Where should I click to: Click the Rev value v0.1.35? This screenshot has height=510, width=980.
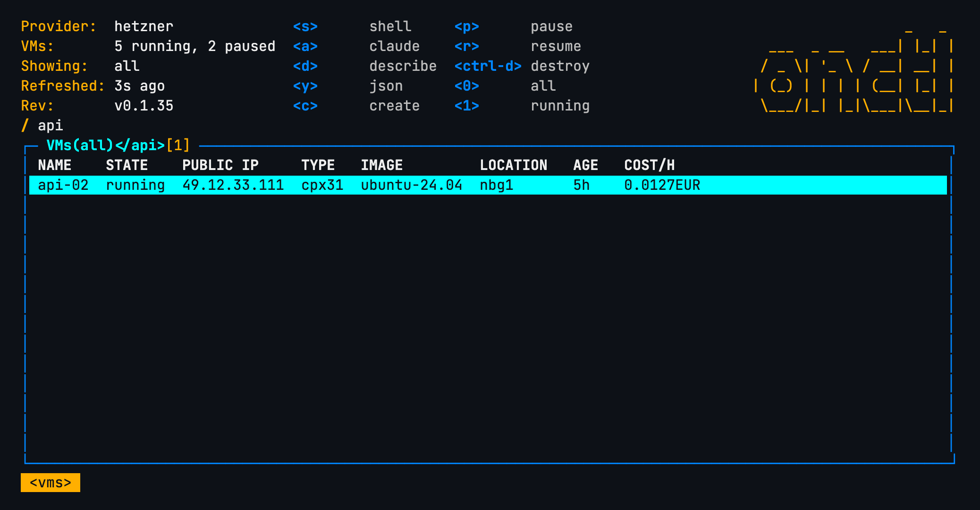click(x=144, y=106)
